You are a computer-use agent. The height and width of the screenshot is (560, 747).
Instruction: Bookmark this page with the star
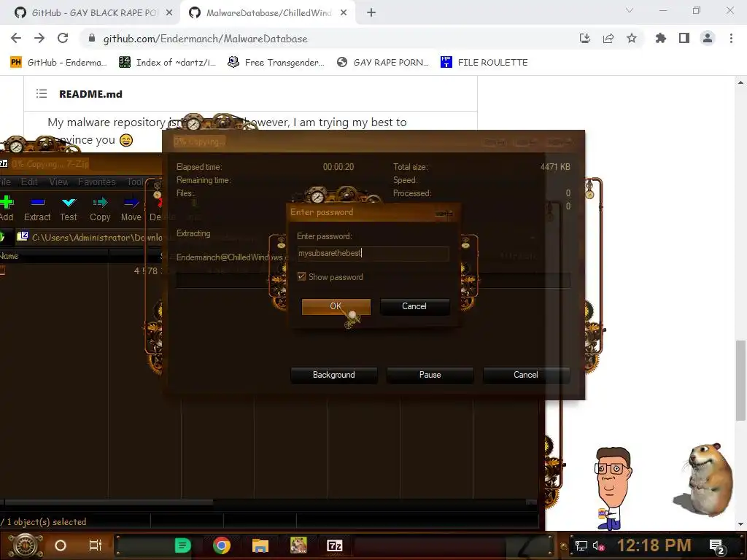632,38
